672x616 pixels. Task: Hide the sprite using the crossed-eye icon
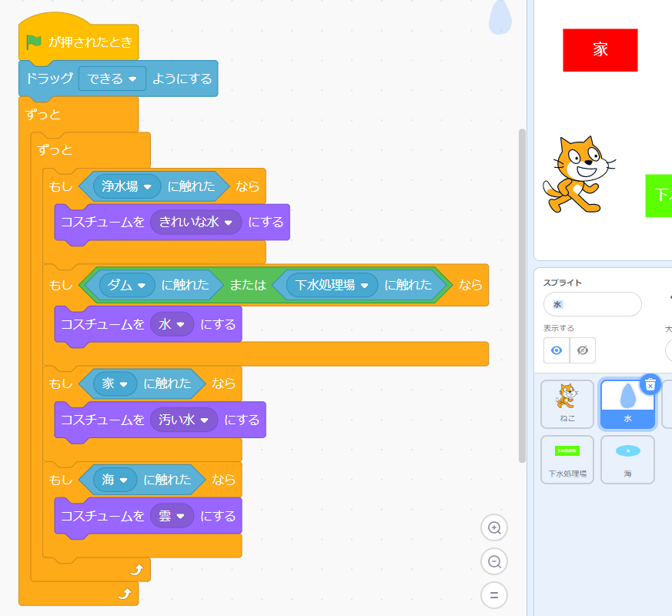(583, 350)
